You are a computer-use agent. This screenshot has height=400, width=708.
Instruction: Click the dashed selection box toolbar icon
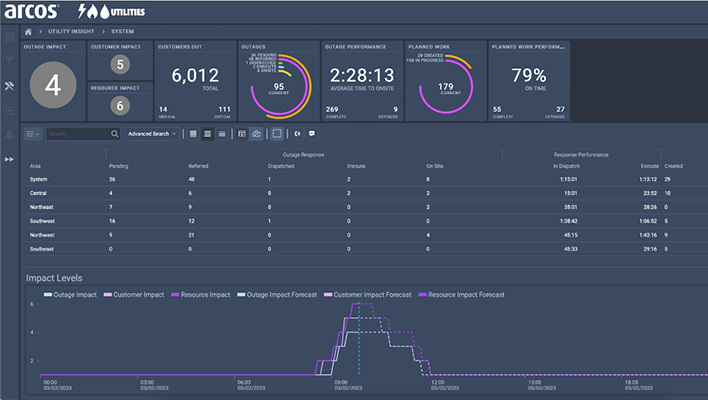click(277, 133)
